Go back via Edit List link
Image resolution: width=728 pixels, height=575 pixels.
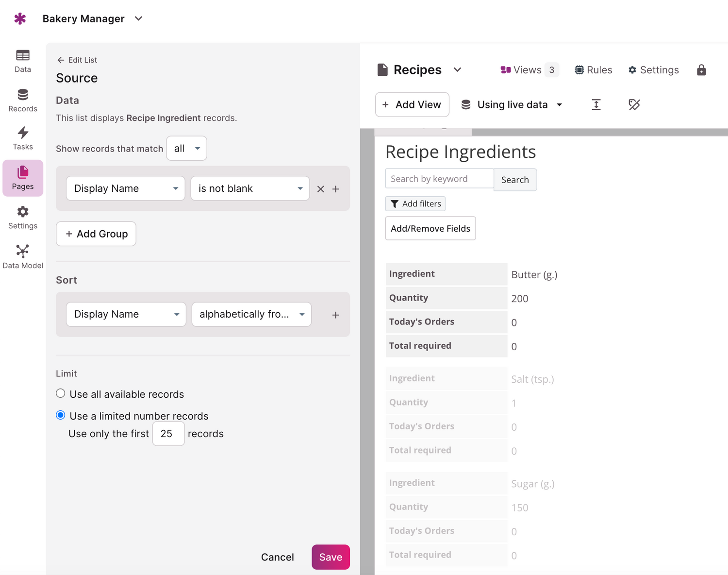click(x=77, y=60)
